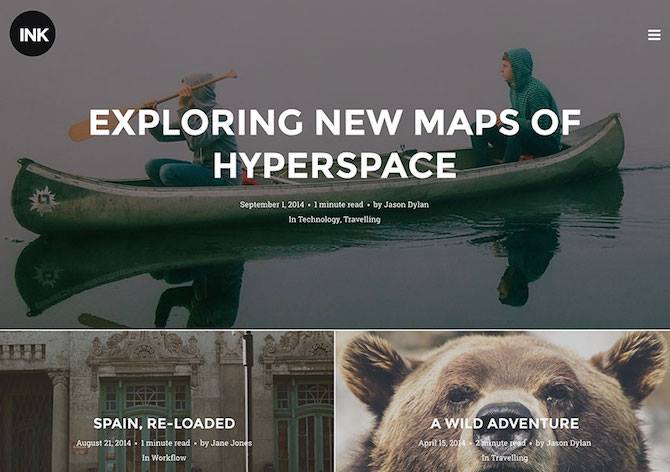Open Travelling category under Wild Adventure
The width and height of the screenshot is (670, 472).
pyautogui.click(x=509, y=457)
